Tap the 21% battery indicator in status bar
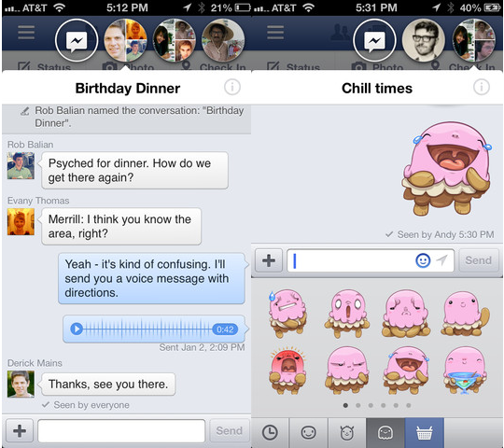 231,7
